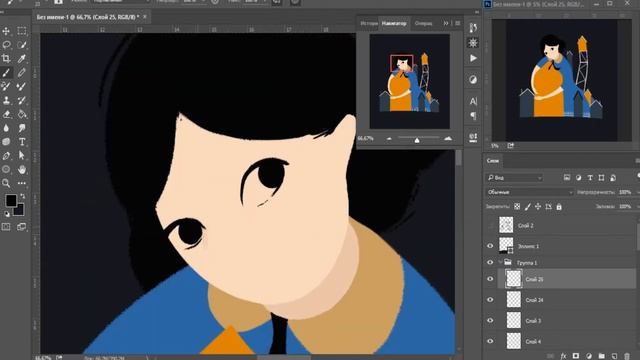Activate document tab Без имени-1 @ 66,7%

coord(88,17)
